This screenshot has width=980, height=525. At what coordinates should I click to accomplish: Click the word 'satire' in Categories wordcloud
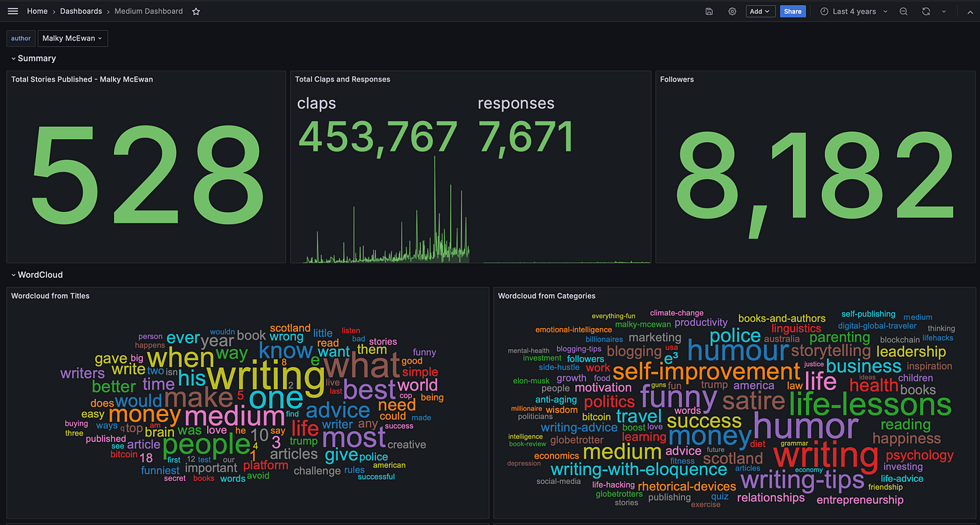[x=753, y=400]
